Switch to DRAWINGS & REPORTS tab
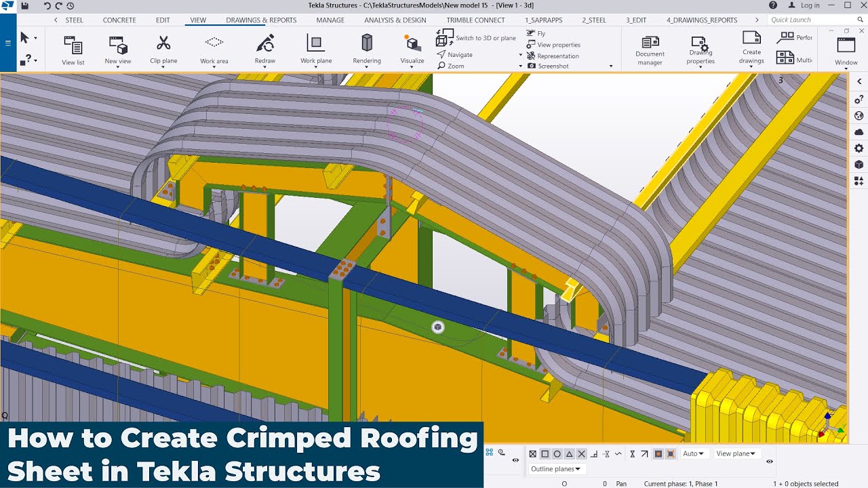 point(261,20)
